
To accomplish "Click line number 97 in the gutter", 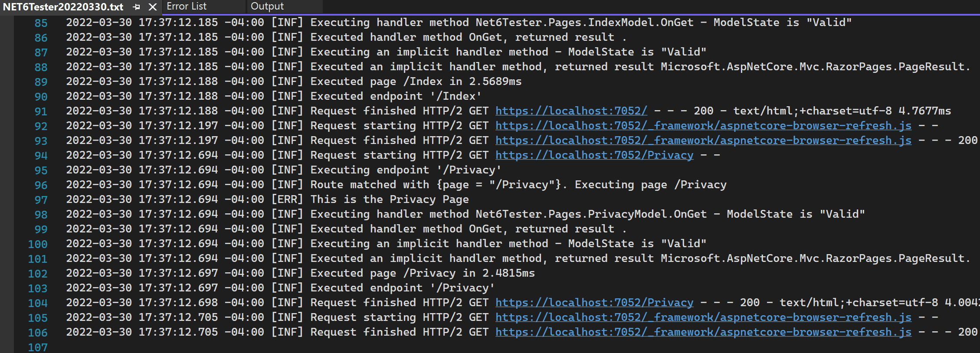I will coord(41,200).
